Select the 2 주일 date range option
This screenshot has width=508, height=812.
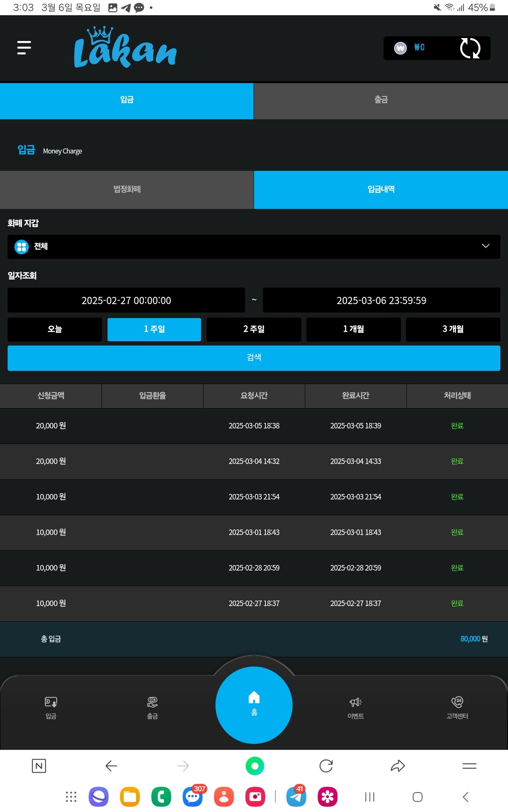254,329
